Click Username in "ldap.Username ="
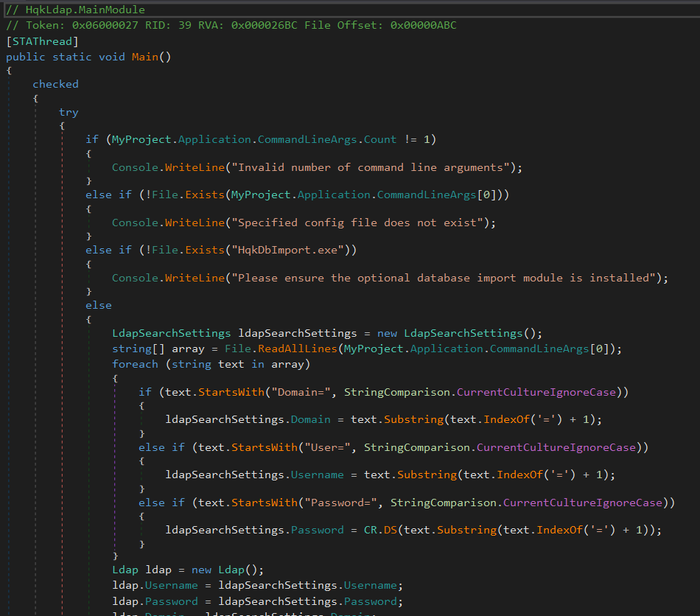The image size is (700, 616). click(x=172, y=586)
